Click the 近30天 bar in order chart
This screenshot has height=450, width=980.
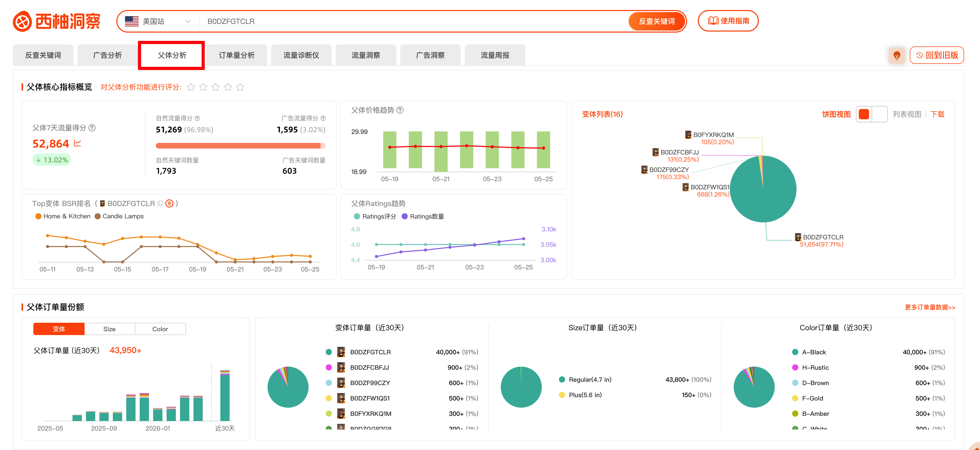[225, 395]
